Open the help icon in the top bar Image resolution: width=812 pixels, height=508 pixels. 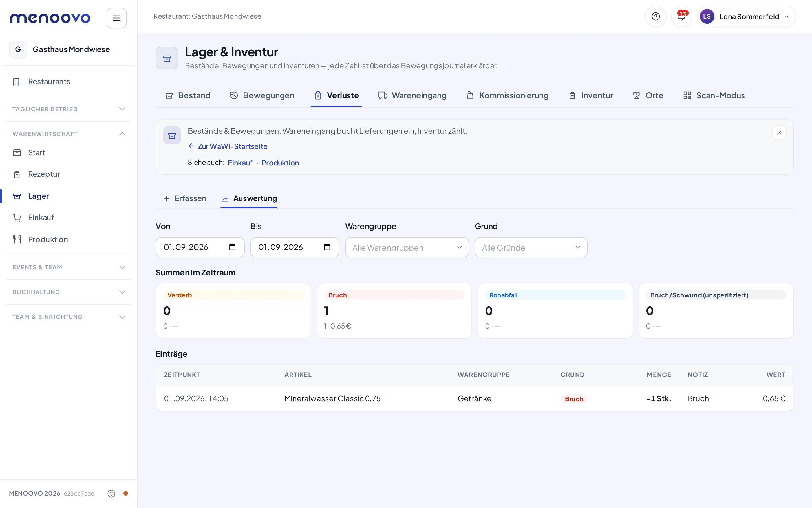[655, 16]
